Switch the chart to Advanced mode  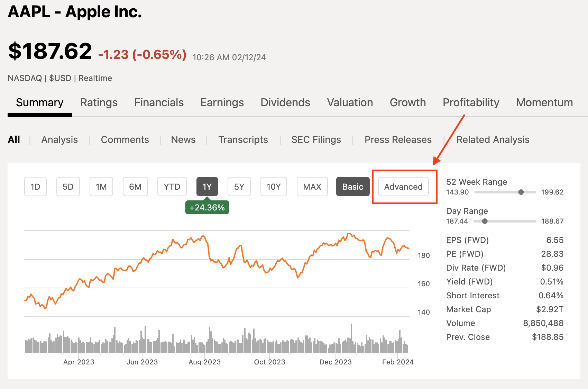click(x=403, y=187)
